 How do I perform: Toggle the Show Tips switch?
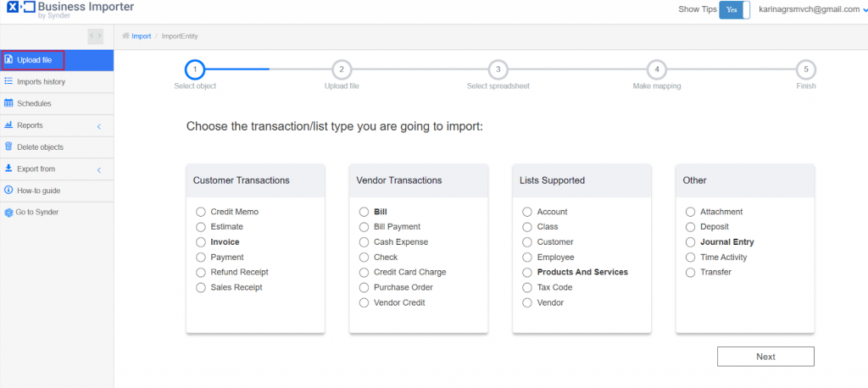734,9
